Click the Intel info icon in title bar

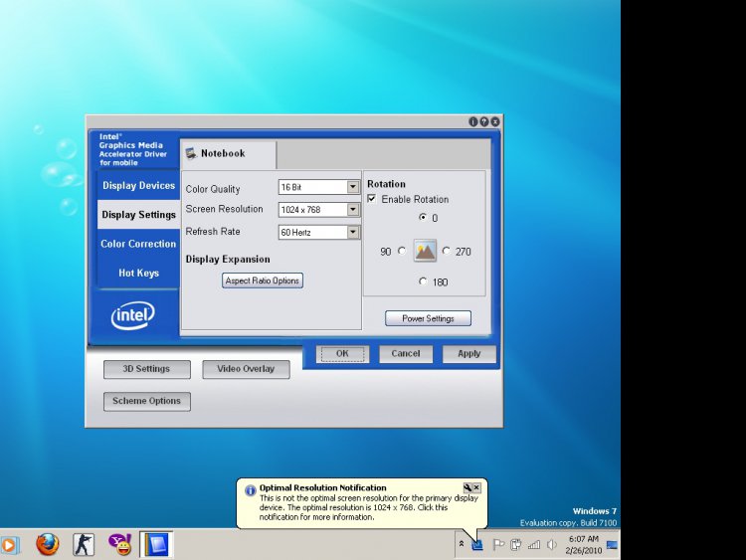(472, 121)
